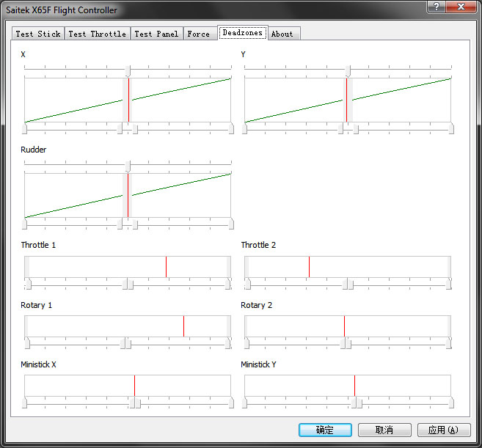Click Rotary 1 far-left slider thumb

coord(27,343)
